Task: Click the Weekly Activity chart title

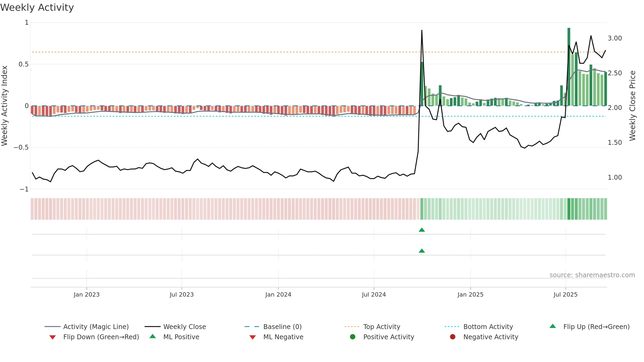Action: click(37, 8)
